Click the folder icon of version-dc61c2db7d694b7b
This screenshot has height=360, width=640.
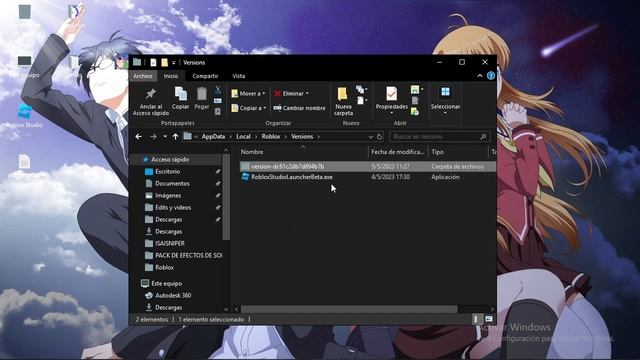click(245, 166)
